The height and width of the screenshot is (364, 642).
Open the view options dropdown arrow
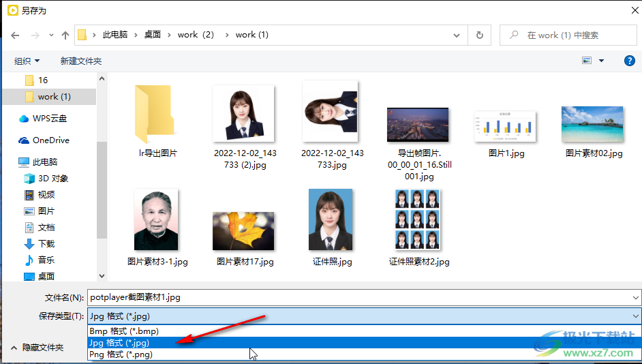(602, 61)
